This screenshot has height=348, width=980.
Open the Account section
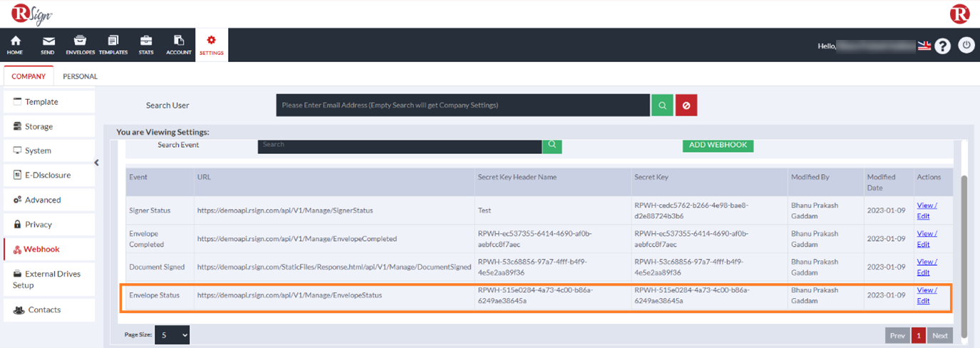pyautogui.click(x=179, y=45)
